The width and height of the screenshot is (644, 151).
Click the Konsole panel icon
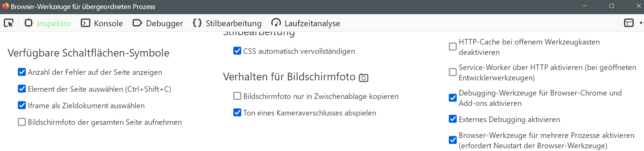85,23
